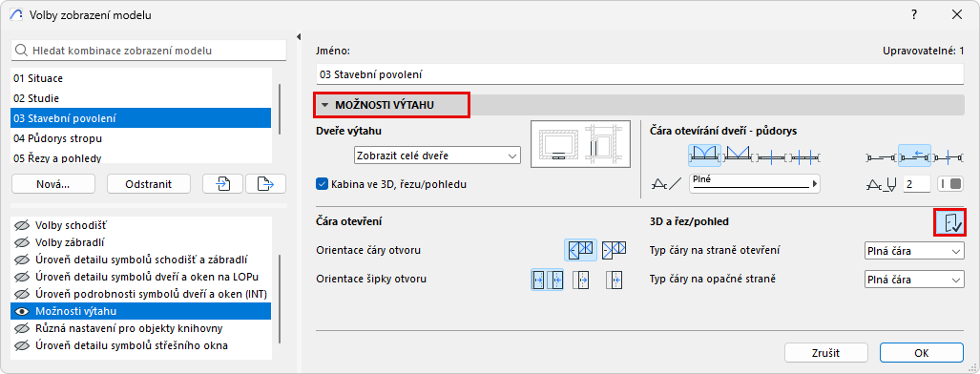Screen dimensions: 980x374
Task: Collapse the left panel with the small arrow
Action: pyautogui.click(x=299, y=36)
